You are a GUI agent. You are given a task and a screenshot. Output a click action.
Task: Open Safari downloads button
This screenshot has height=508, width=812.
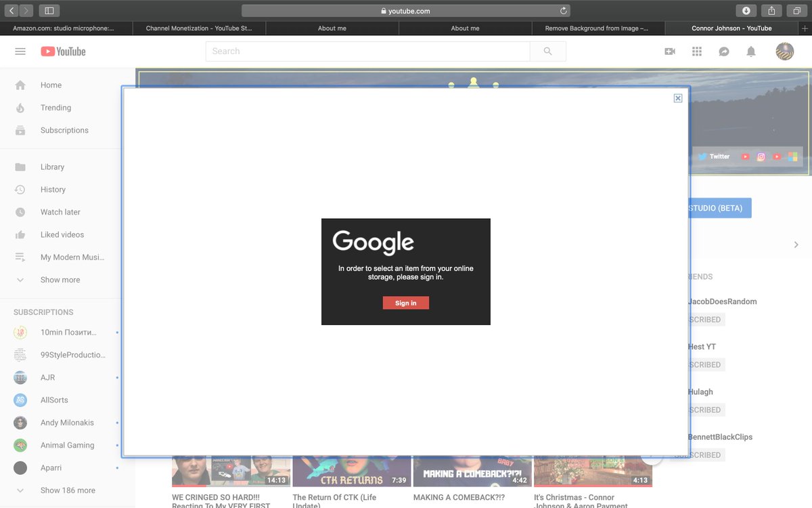pos(746,11)
